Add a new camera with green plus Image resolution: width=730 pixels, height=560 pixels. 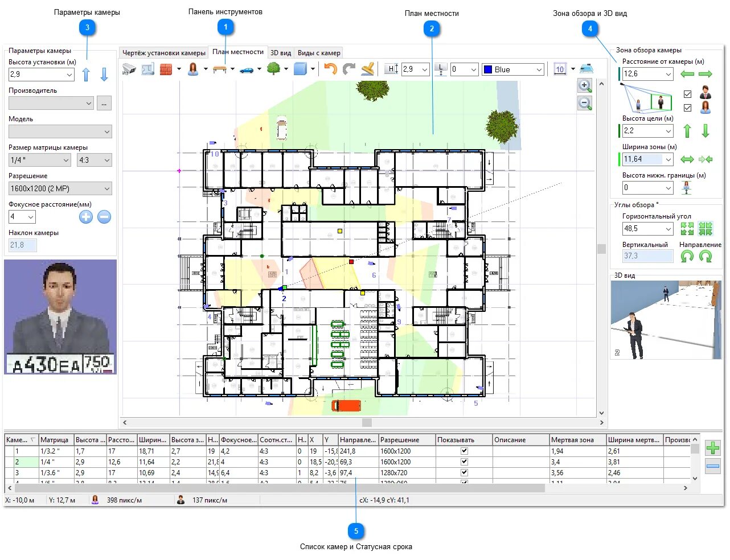click(x=712, y=447)
